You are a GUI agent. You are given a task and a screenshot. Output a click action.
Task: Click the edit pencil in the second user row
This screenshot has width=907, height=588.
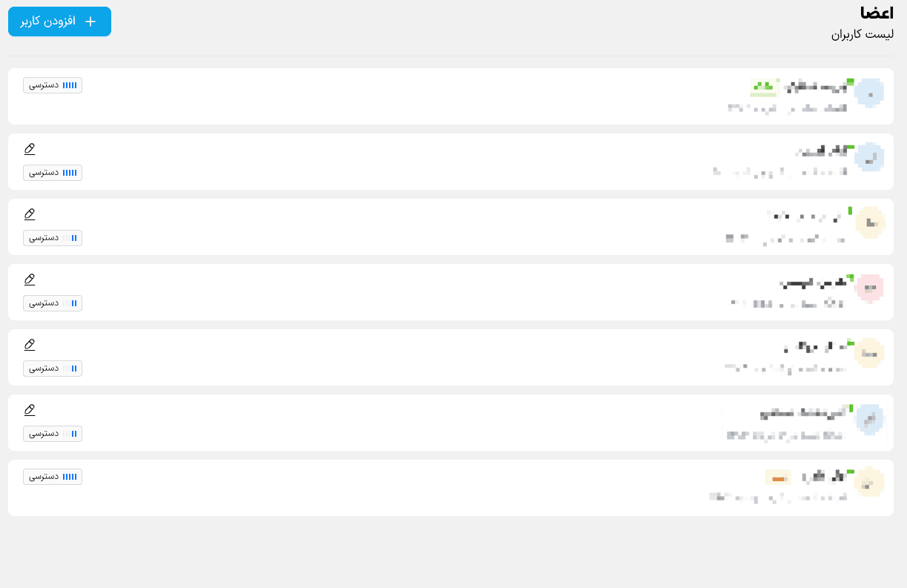tap(30, 149)
